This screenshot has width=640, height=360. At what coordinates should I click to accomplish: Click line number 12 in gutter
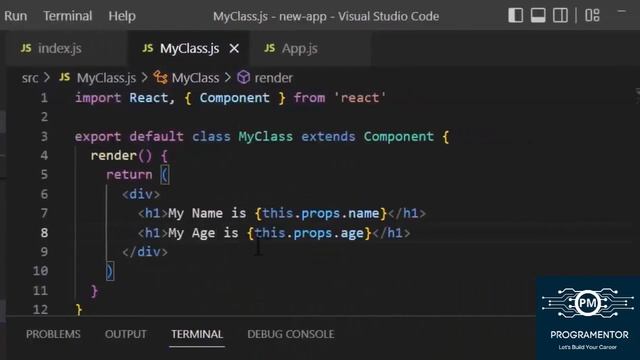coord(40,309)
